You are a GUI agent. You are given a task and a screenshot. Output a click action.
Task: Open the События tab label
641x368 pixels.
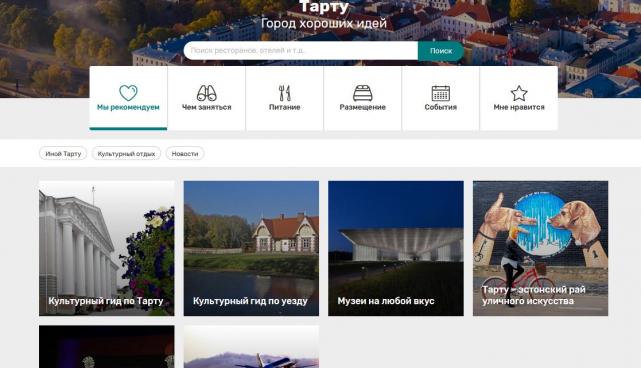tap(441, 107)
